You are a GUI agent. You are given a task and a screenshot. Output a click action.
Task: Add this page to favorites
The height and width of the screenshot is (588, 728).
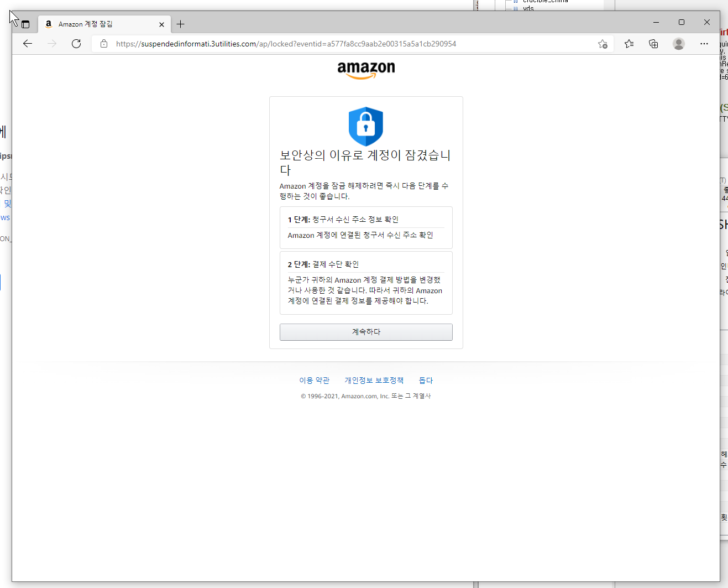click(x=603, y=44)
